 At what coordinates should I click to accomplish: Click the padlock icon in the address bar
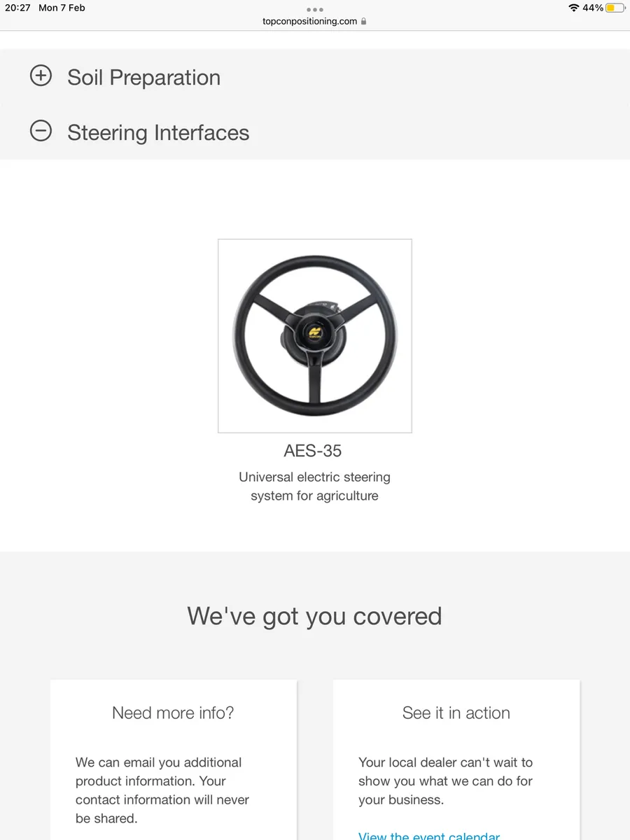[364, 21]
